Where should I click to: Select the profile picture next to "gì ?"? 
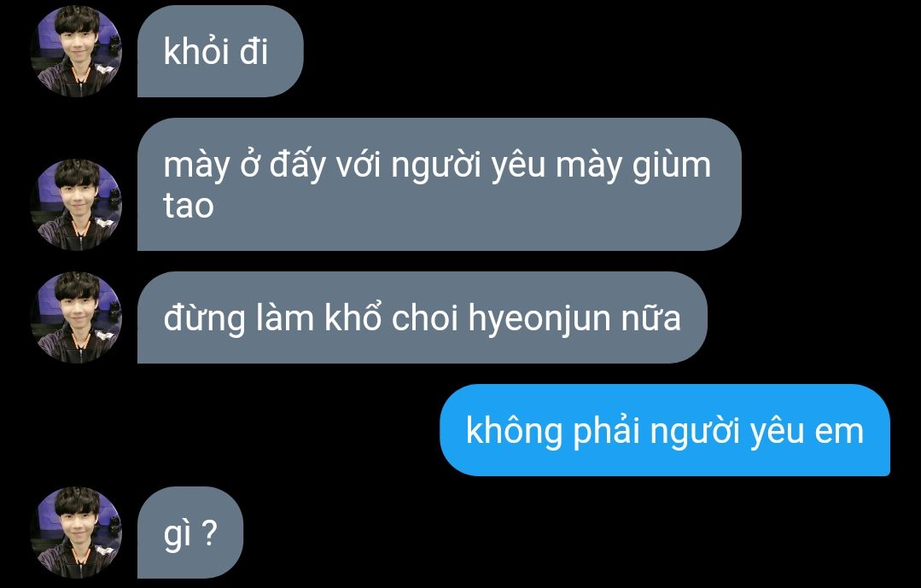(x=76, y=533)
